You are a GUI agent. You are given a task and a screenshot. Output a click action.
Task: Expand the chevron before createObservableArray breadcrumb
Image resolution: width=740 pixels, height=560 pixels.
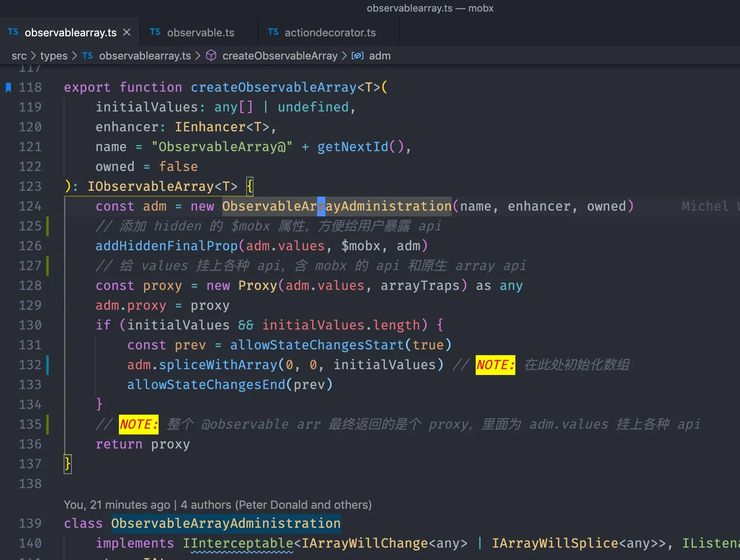(x=198, y=55)
